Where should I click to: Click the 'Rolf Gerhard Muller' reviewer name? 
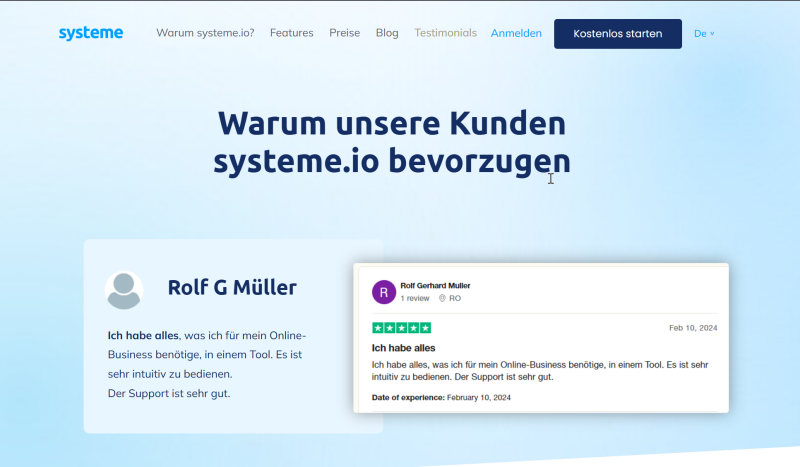(435, 285)
